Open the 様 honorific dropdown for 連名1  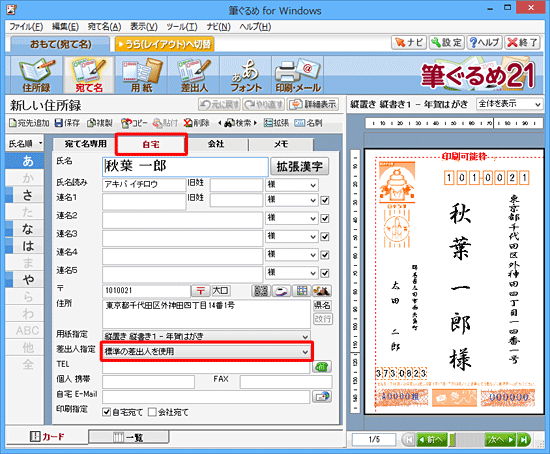point(292,200)
